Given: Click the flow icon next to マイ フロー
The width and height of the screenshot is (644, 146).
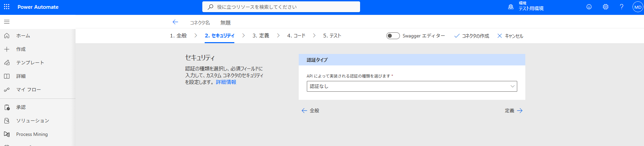Looking at the screenshot, I should click(7, 90).
